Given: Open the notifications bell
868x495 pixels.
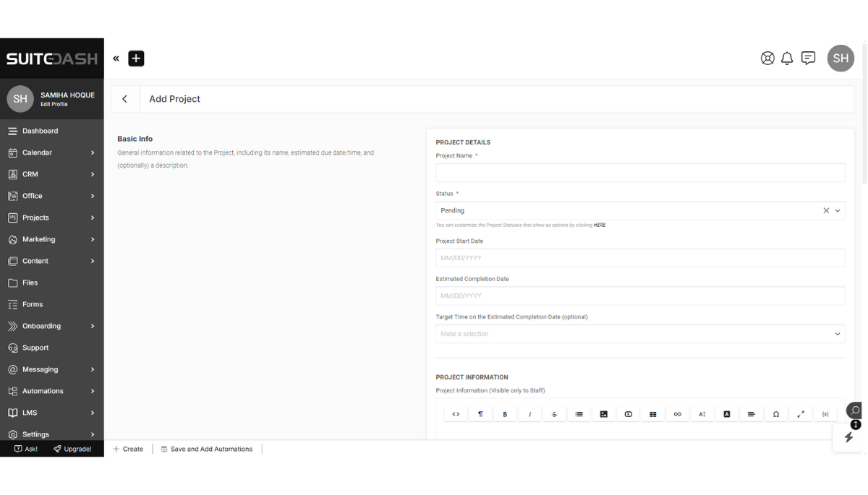Looking at the screenshot, I should [787, 58].
